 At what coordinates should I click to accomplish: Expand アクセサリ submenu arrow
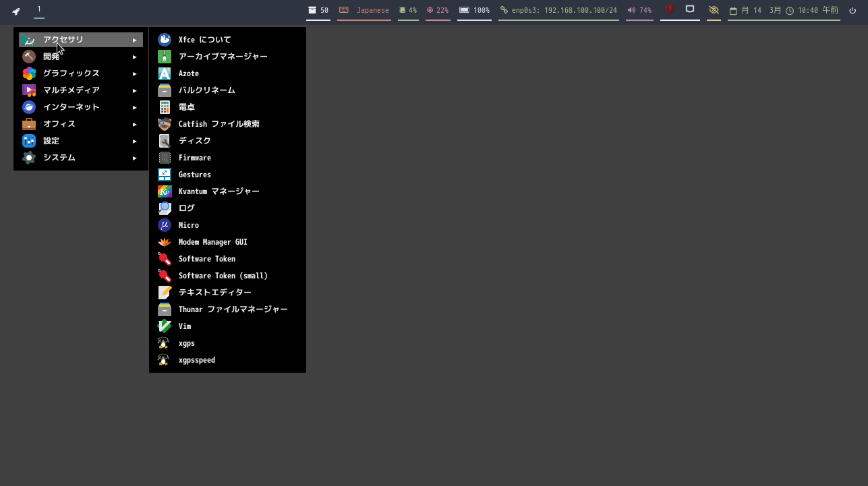click(x=135, y=40)
